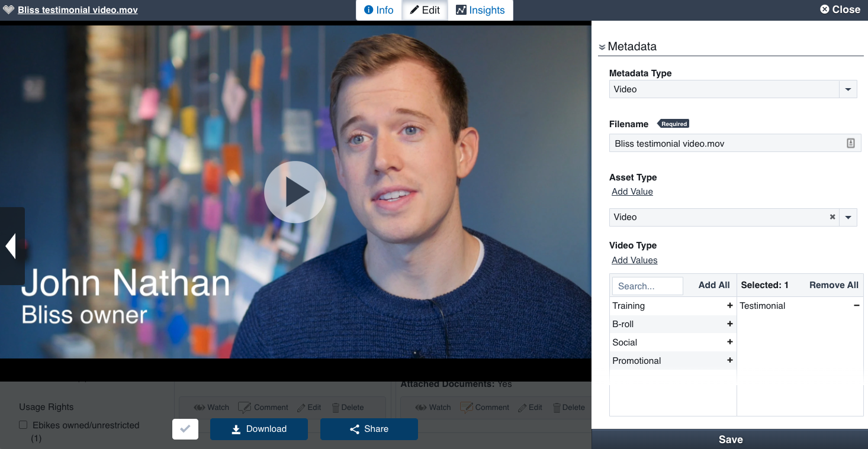Add Social with its plus icon
Viewport: 868px width, 449px height.
coord(729,343)
